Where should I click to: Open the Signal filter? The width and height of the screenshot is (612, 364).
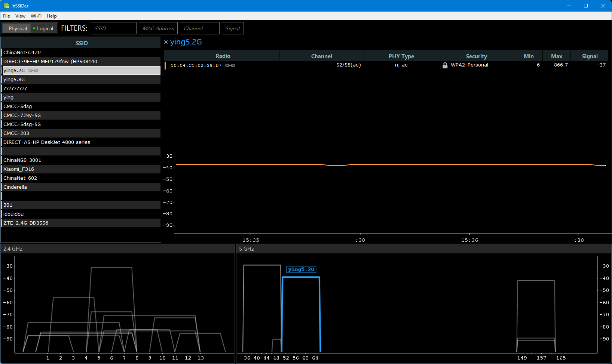click(x=233, y=28)
